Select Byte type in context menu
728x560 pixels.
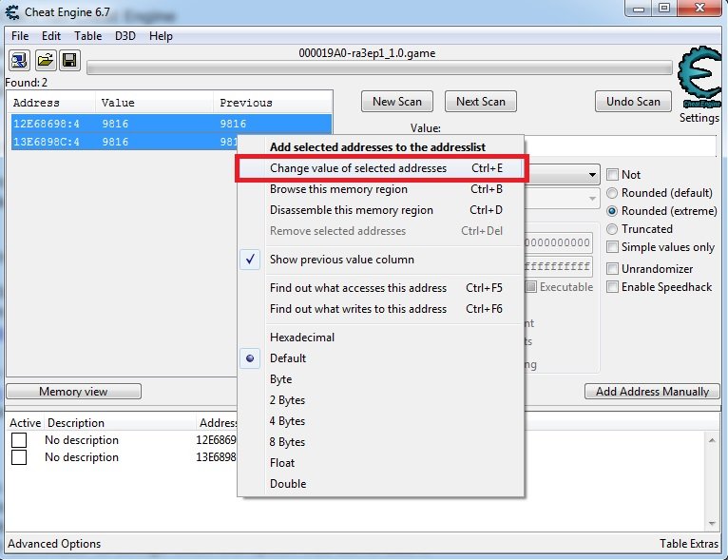pos(381,379)
